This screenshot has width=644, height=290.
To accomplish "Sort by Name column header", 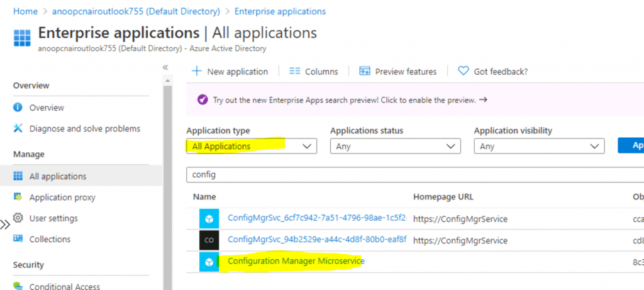I will coord(204,197).
